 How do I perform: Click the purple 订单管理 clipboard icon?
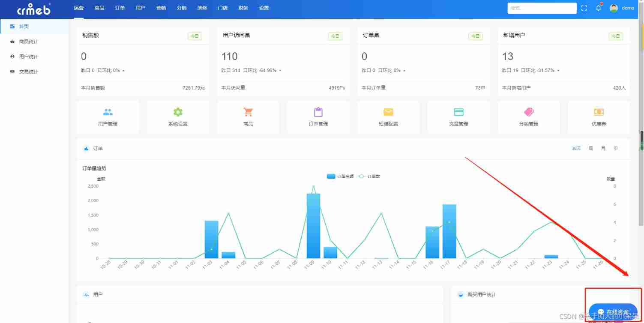(x=318, y=113)
